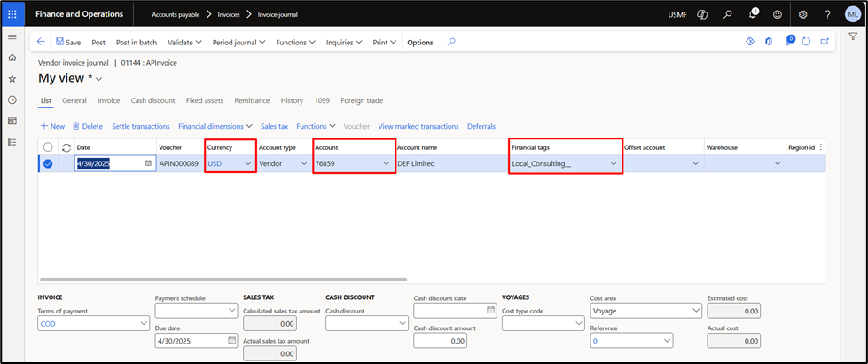Click Post in batch
Screen dimensions: 868x364
[x=137, y=42]
